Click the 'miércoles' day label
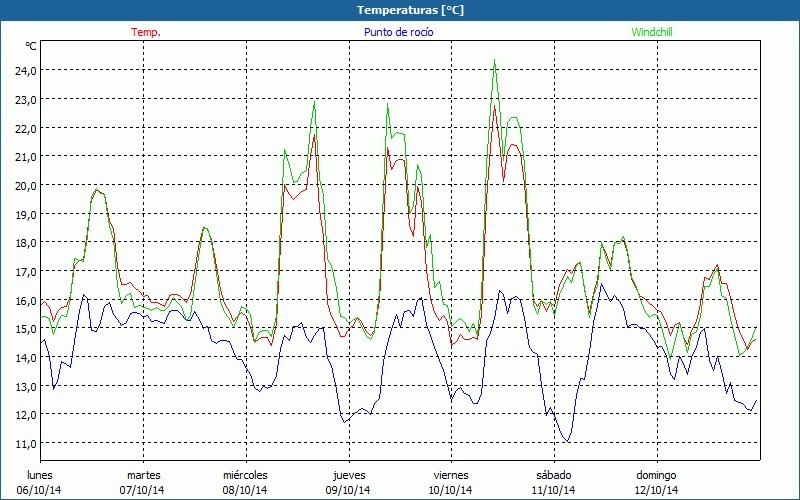Viewport: 800px width, 500px height. pyautogui.click(x=245, y=475)
